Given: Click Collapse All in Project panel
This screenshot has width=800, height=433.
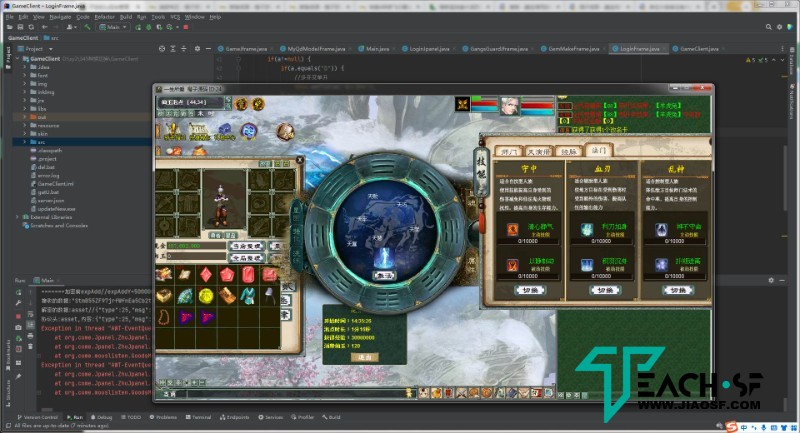Looking at the screenshot, I should (x=184, y=49).
